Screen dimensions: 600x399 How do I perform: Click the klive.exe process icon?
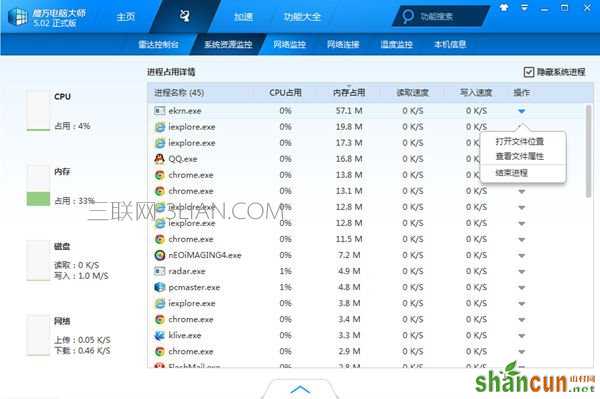tap(160, 335)
